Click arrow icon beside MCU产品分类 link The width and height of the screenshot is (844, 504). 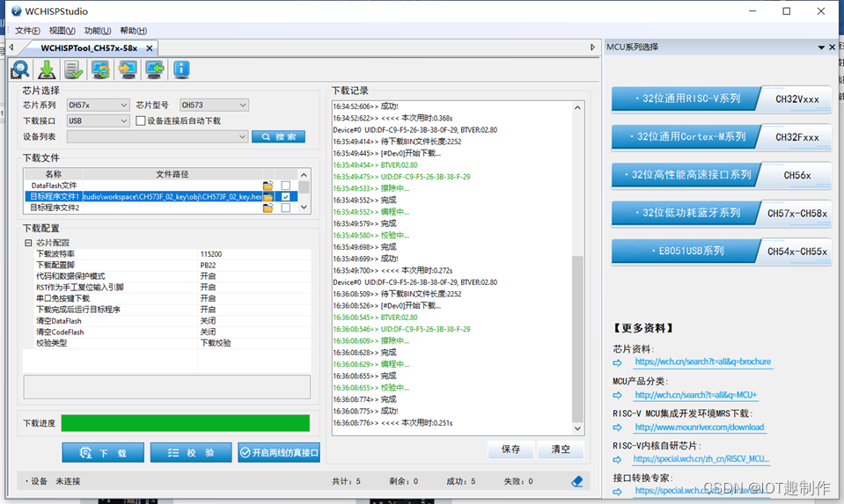(618, 395)
